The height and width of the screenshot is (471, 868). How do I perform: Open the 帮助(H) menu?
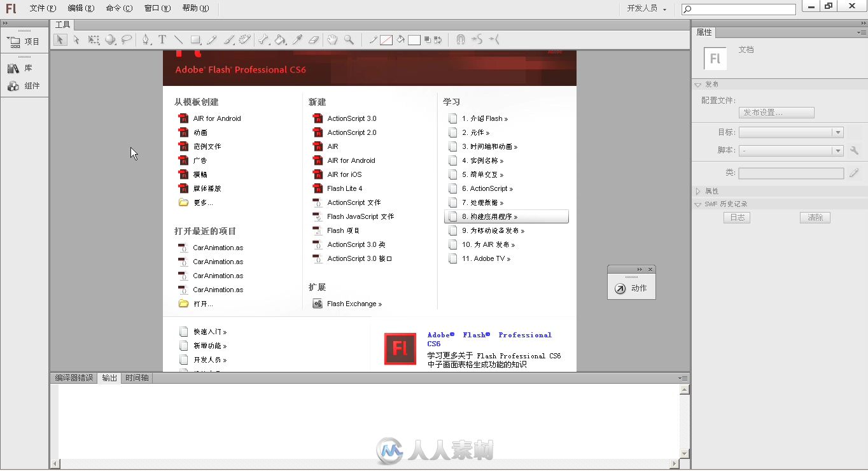pos(195,8)
